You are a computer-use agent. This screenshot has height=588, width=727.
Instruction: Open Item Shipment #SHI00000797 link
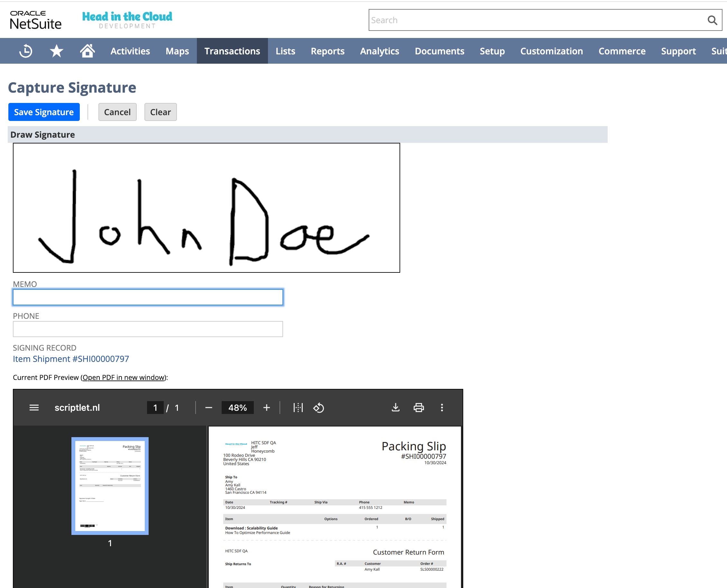[71, 359]
